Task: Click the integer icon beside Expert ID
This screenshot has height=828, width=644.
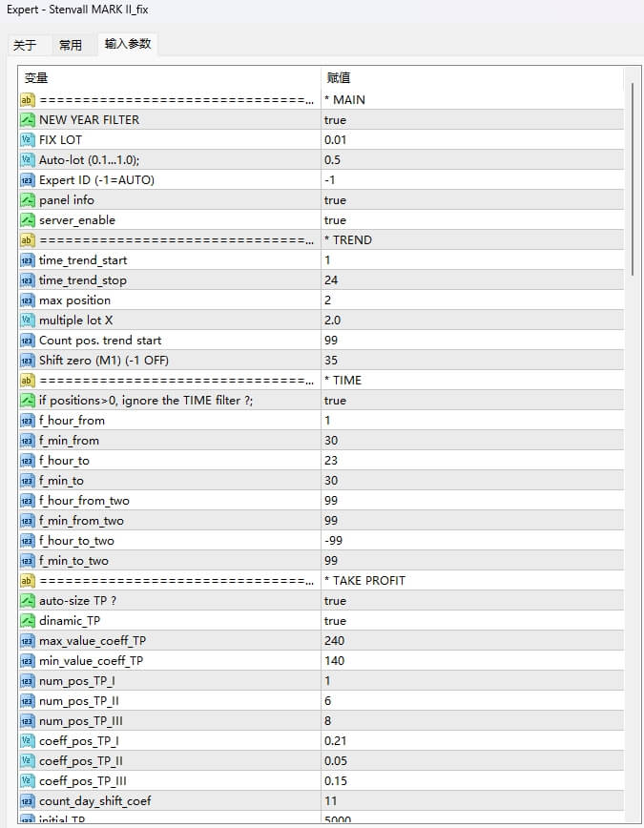Action: tap(28, 180)
